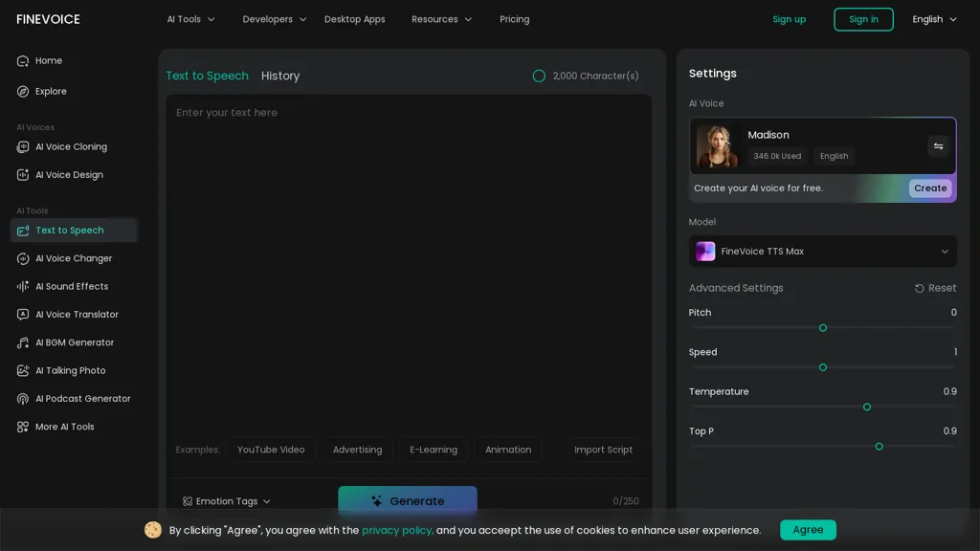Open the More AI Tools grid icon
Viewport: 980px width, 551px height.
coord(23,427)
